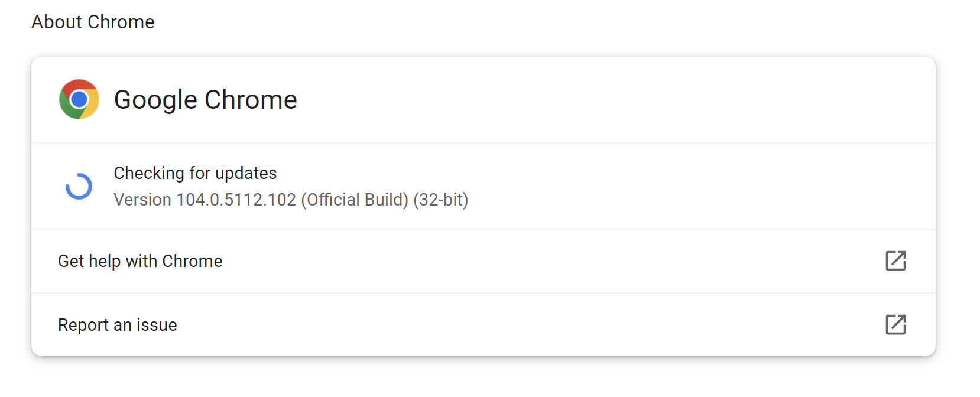Click the Google Chrome logo
The image size is (980, 397).
(79, 99)
